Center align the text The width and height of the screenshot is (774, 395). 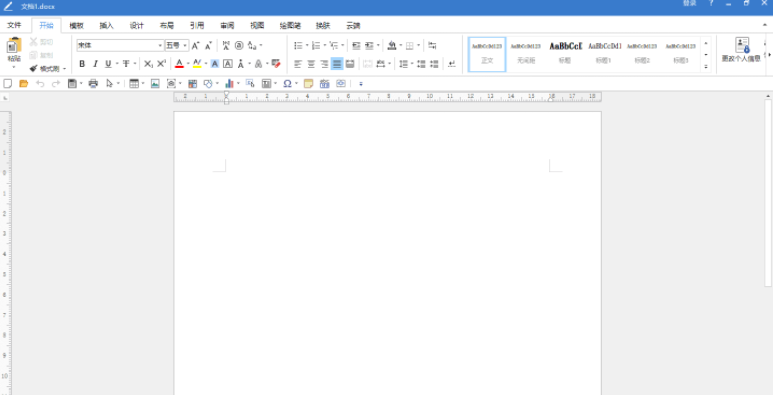point(311,64)
